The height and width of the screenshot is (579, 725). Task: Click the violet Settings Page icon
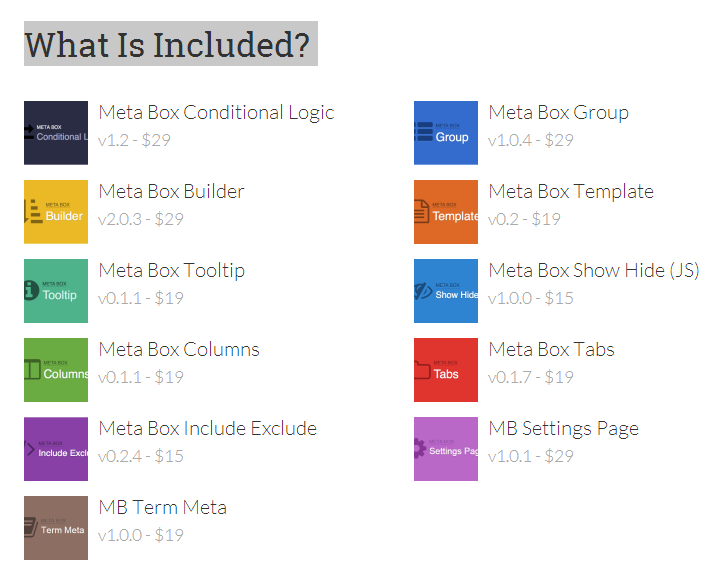446,449
